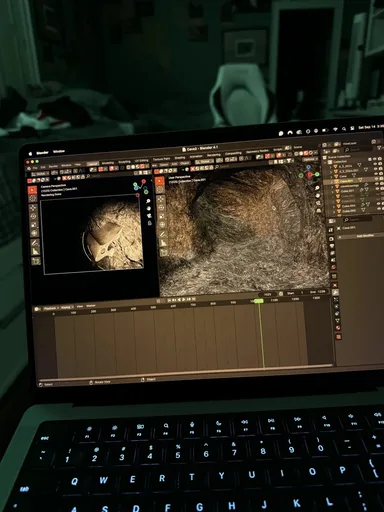Choose the Move tool in the User Perspective viewport
Image resolution: width=384 pixels, height=512 pixels.
coord(161,199)
